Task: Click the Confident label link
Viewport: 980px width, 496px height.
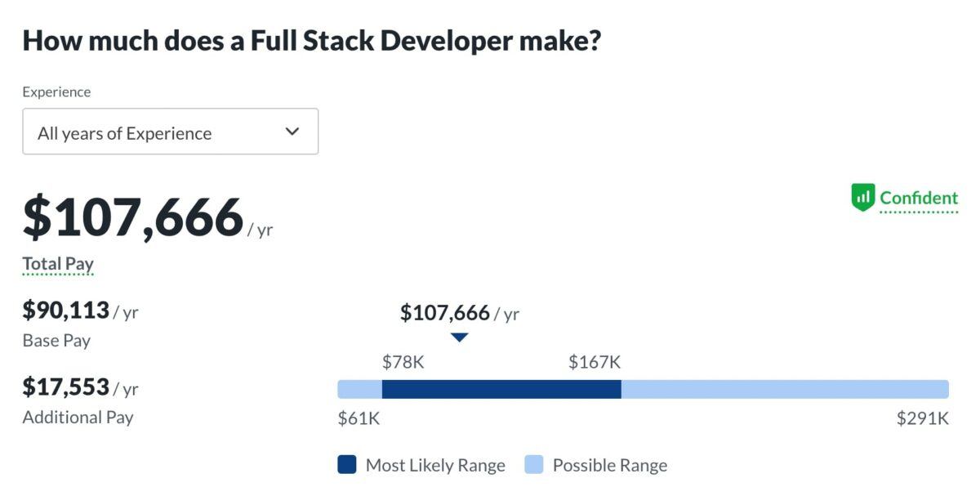Action: pyautogui.click(x=919, y=198)
